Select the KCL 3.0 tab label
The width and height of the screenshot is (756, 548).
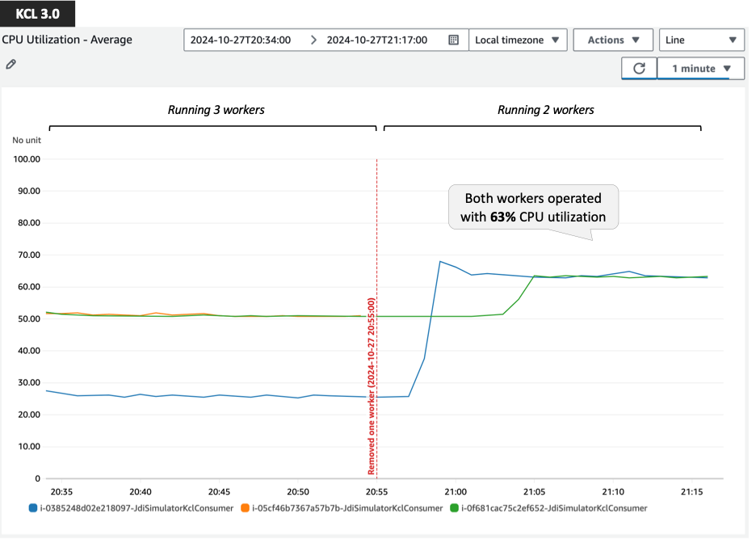tap(37, 13)
